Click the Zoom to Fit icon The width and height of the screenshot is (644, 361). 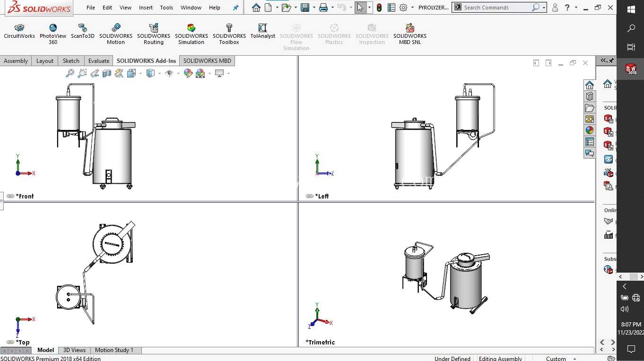click(x=70, y=73)
